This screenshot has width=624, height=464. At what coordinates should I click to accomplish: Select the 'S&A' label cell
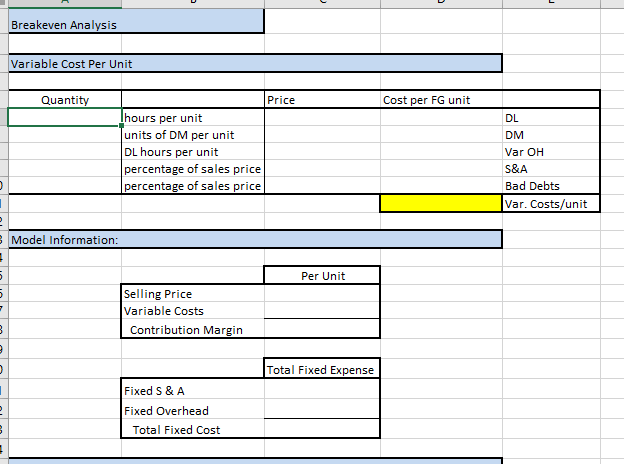click(x=551, y=169)
